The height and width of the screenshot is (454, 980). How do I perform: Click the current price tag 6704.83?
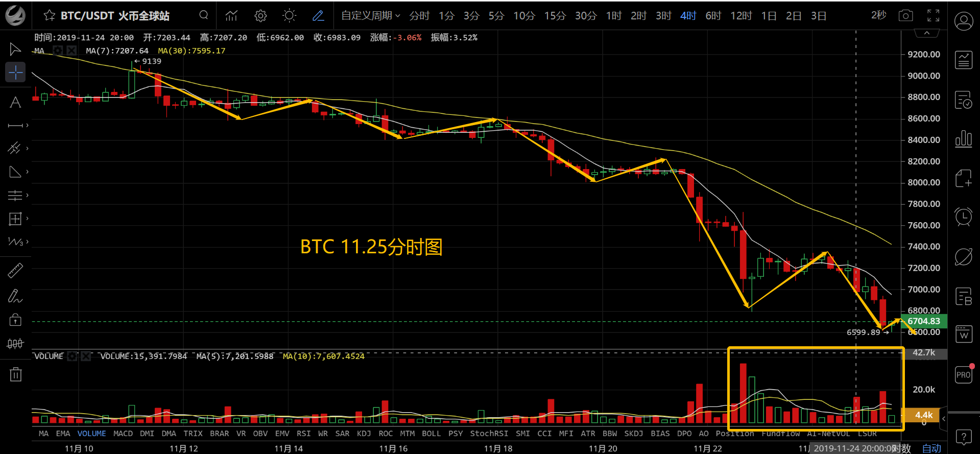tap(923, 321)
